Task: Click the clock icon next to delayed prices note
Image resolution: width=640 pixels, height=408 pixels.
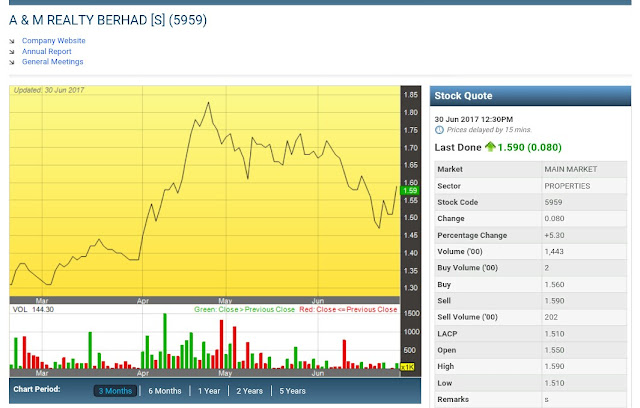Action: pos(439,130)
